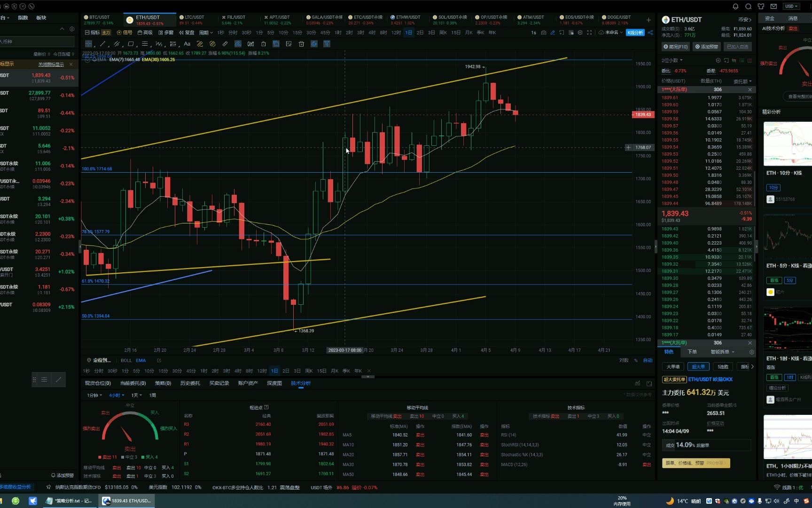Image resolution: width=812 pixels, height=508 pixels.
Task: Toggle the BOLL indicator
Action: click(126, 360)
